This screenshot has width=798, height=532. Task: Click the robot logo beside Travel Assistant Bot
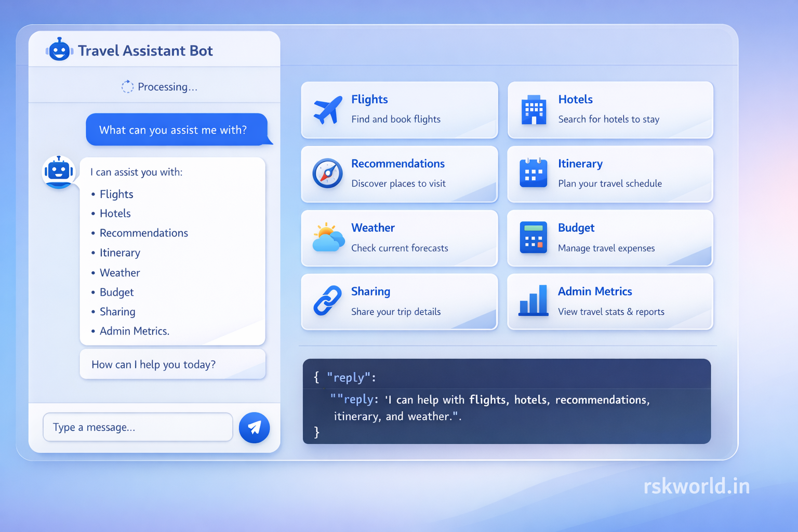pyautogui.click(x=59, y=50)
